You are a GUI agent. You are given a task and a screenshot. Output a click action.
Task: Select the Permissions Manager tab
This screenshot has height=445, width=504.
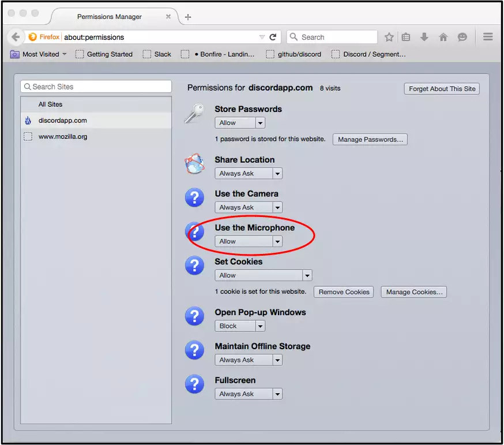[110, 17]
